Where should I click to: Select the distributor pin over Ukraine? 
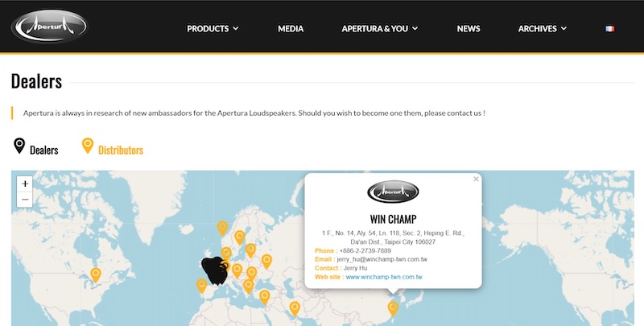tap(266, 262)
